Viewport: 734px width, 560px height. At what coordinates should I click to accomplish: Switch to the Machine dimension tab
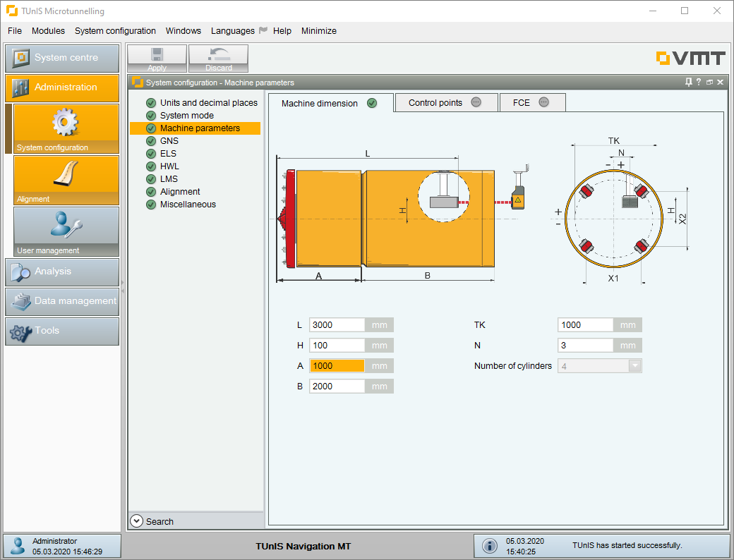click(330, 104)
